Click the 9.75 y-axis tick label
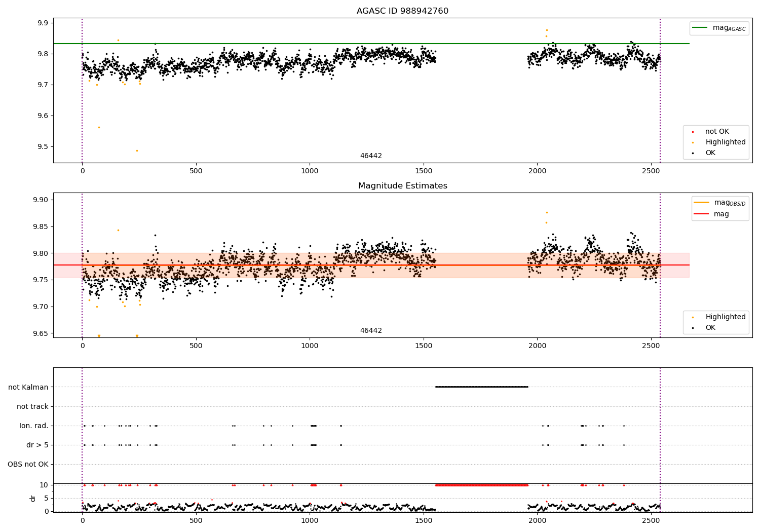Viewport: 760px width, 532px height. (41, 280)
